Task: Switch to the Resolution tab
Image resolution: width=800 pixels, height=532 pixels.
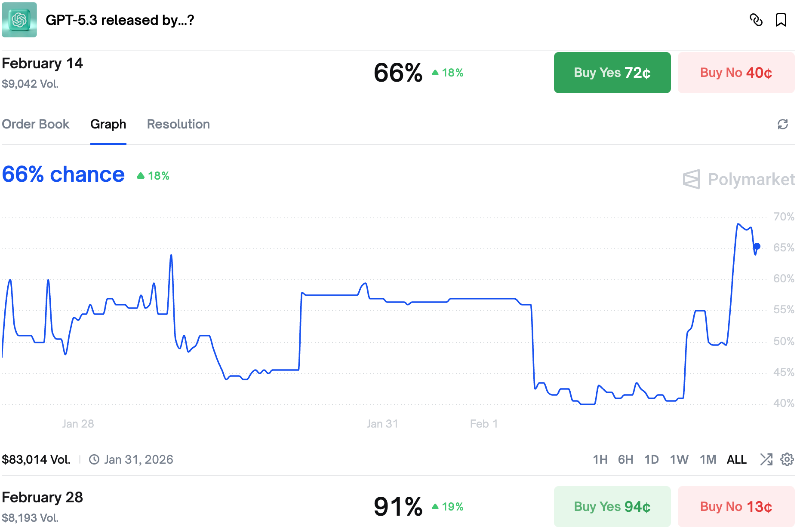Action: pos(178,124)
